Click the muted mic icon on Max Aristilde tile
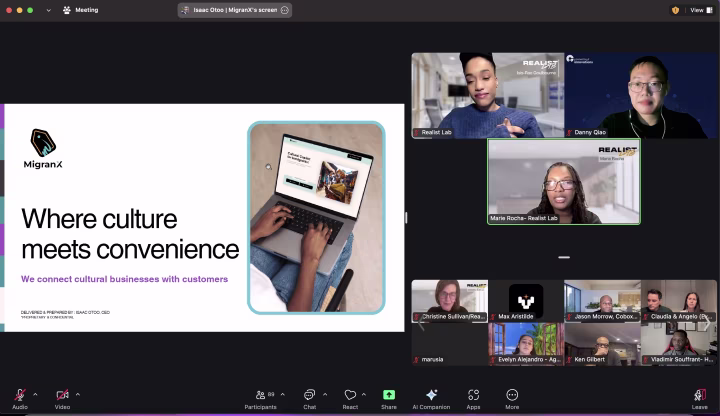This screenshot has height=416, width=720. pos(493,317)
